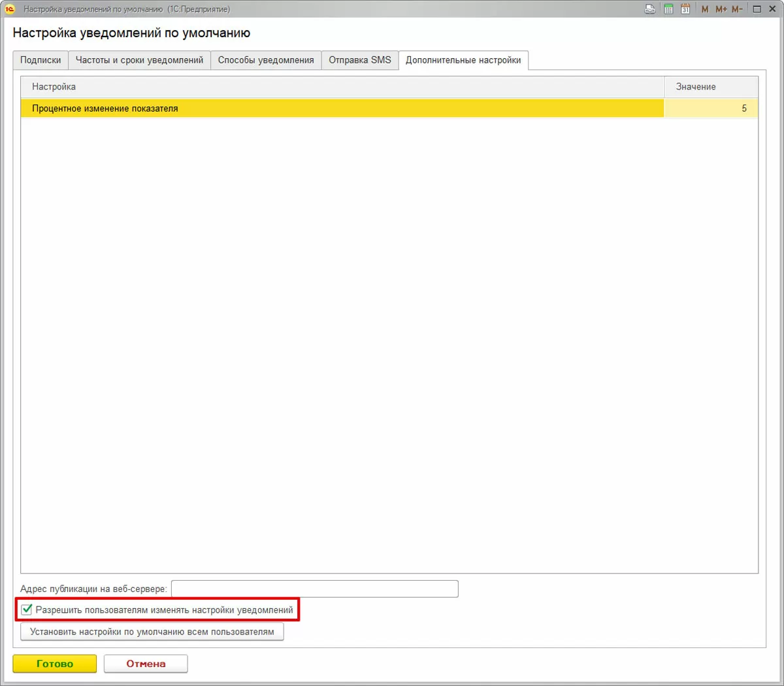
Task: Confirm with the Готово button
Action: (x=55, y=664)
